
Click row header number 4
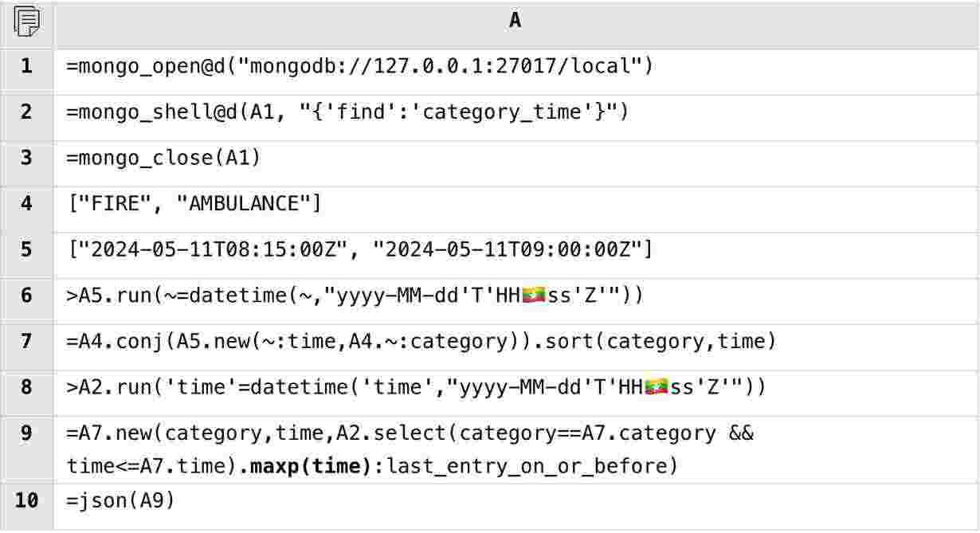coord(26,204)
